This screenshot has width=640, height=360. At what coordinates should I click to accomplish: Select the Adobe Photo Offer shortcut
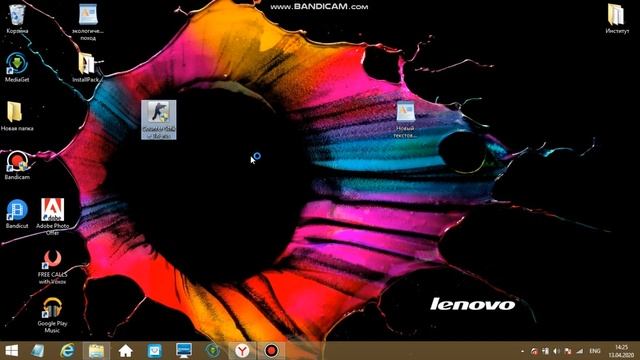pos(53,216)
